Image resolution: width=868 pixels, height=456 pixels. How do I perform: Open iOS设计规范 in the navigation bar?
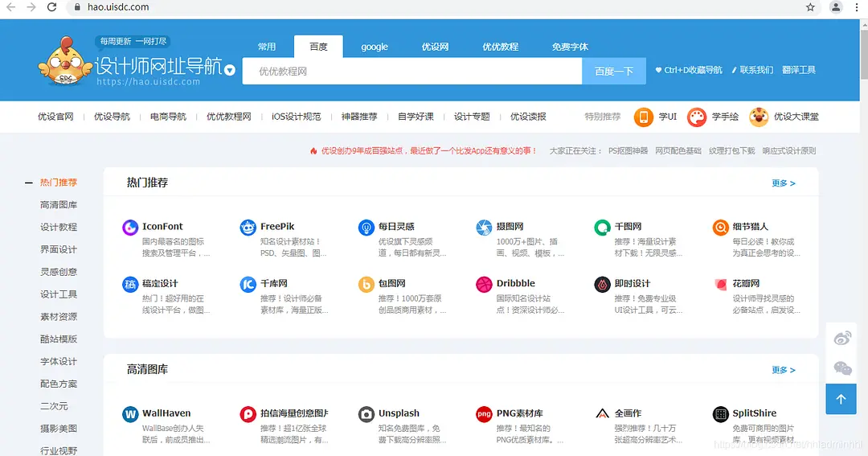(x=296, y=117)
